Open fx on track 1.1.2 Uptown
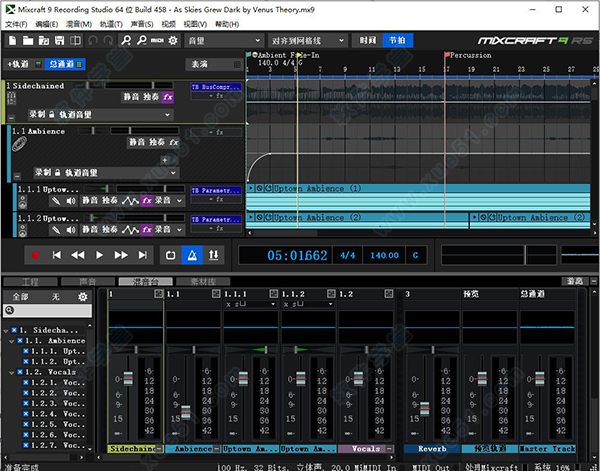This screenshot has height=471, width=600. click(x=147, y=230)
